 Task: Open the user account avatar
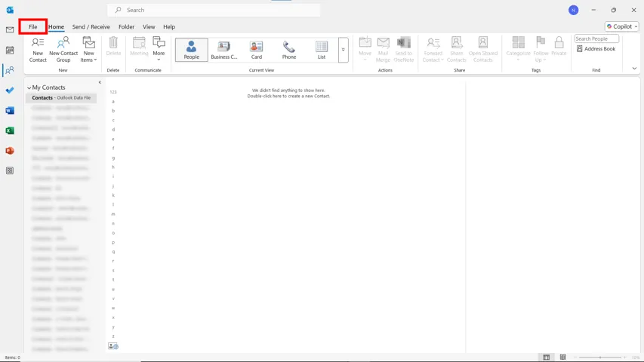(x=573, y=11)
